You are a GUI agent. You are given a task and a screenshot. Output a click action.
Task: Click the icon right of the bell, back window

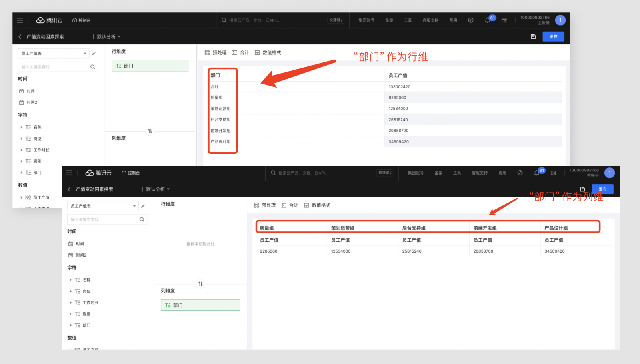point(504,20)
